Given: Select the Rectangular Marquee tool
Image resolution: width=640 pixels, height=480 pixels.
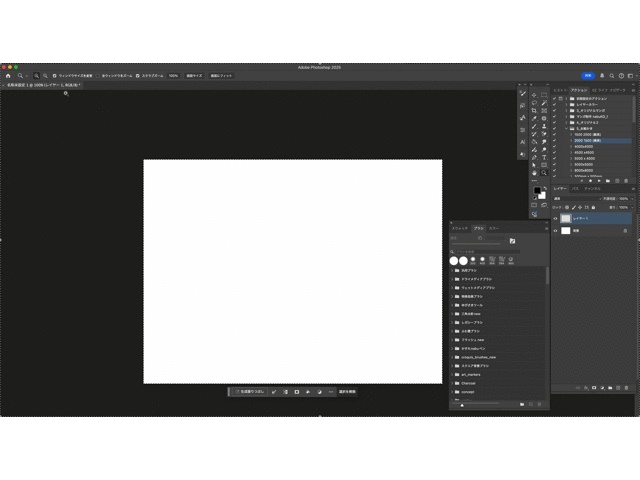Looking at the screenshot, I should tap(544, 95).
